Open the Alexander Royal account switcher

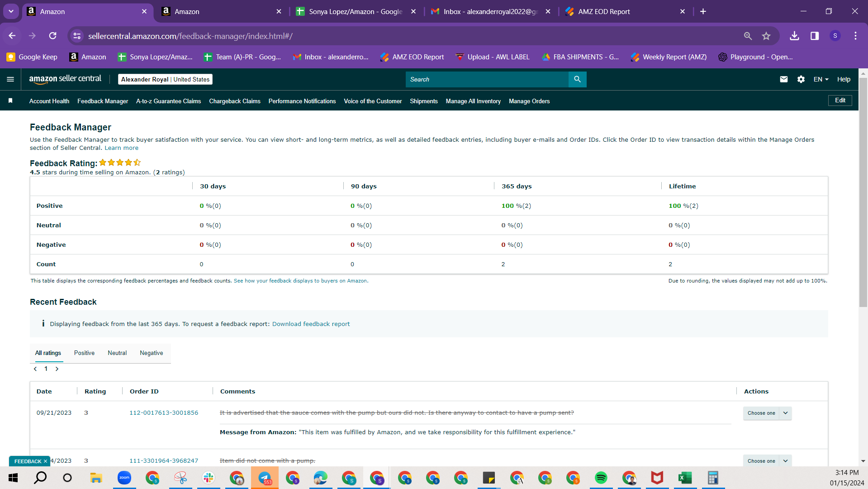point(165,79)
